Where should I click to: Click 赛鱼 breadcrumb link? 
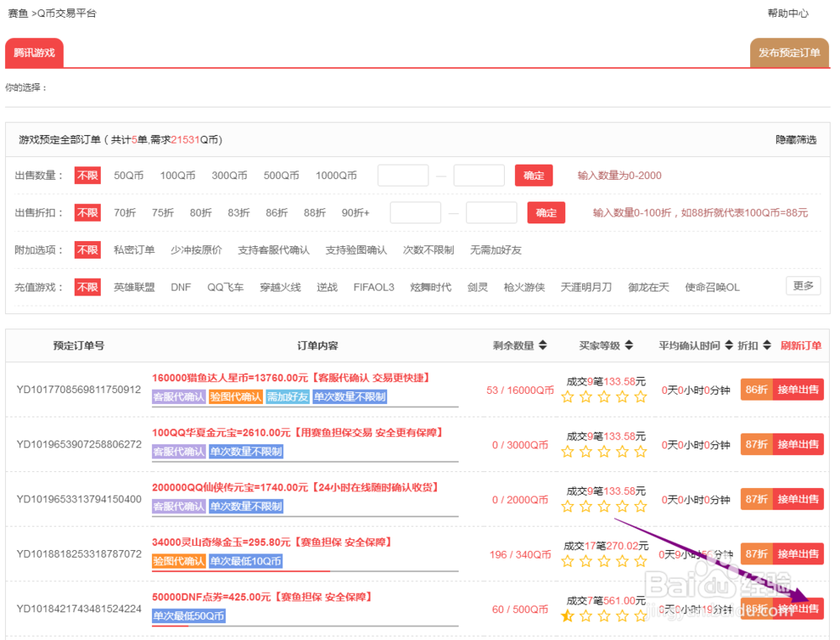point(17,13)
